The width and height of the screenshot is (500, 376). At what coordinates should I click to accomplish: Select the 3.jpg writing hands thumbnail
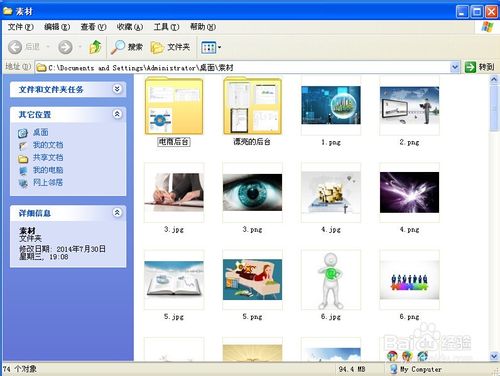(174, 192)
